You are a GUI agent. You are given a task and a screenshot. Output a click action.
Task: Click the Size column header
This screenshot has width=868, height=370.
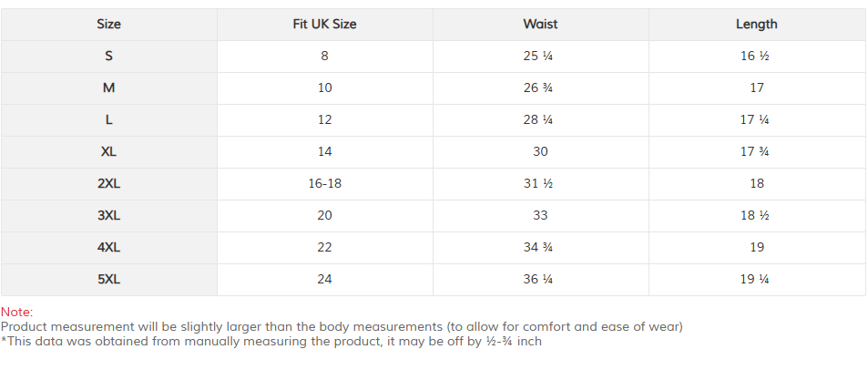tap(109, 25)
